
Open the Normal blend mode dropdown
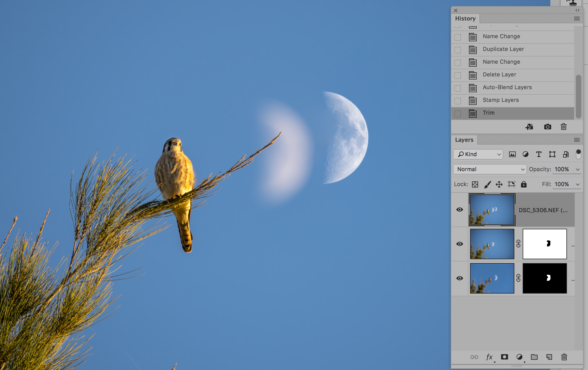pos(490,169)
